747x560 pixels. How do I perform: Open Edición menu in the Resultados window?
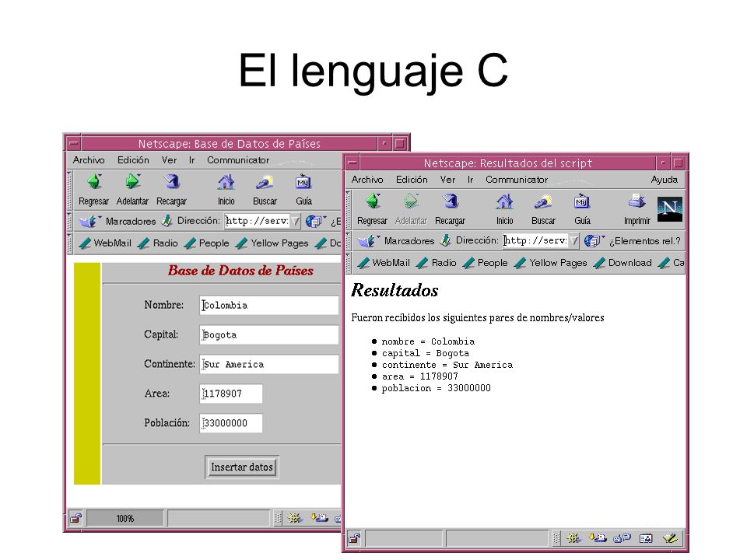tap(412, 180)
